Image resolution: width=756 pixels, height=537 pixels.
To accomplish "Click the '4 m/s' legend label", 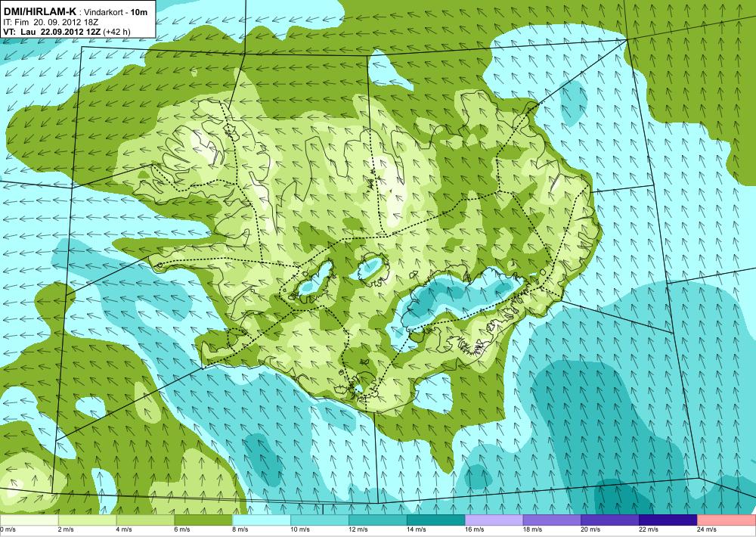I will click(x=124, y=529).
